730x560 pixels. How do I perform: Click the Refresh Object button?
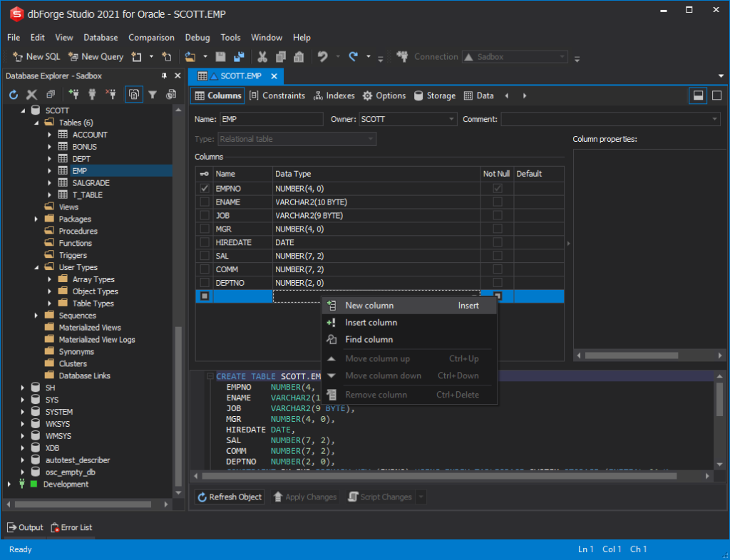point(230,497)
